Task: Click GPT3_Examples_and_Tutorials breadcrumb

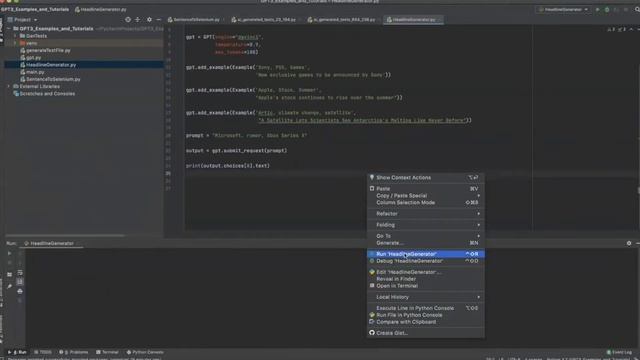Action: (x=35, y=9)
